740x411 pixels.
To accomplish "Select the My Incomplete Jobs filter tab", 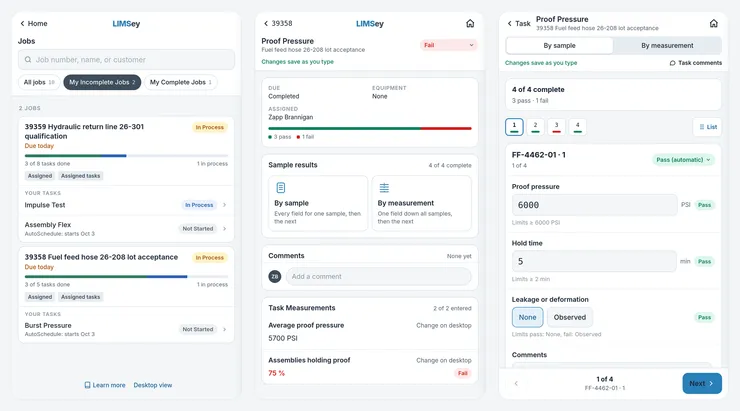I will 102,82.
